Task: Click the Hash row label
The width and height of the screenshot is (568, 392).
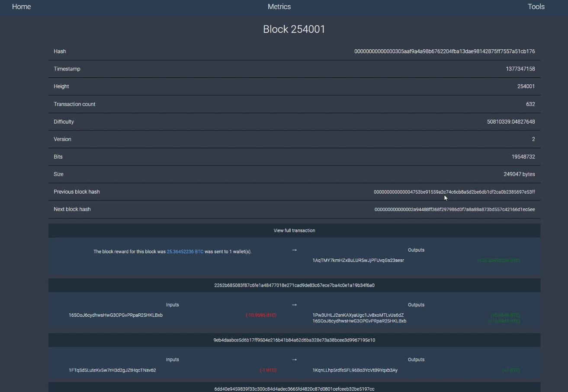Action: [x=60, y=51]
